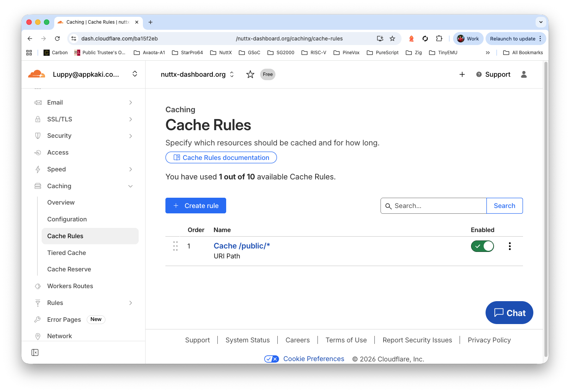Type in the rule Search field
Screen dimensions: 570x392
pos(433,206)
